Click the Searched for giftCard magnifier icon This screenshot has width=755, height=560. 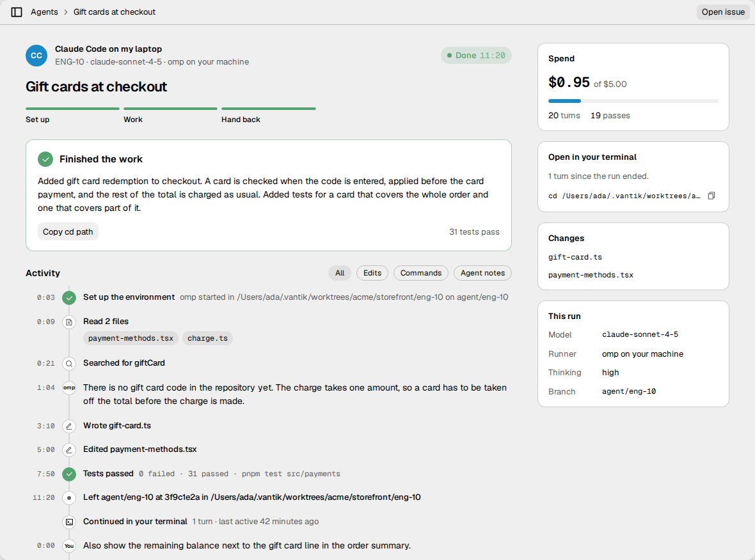(69, 364)
